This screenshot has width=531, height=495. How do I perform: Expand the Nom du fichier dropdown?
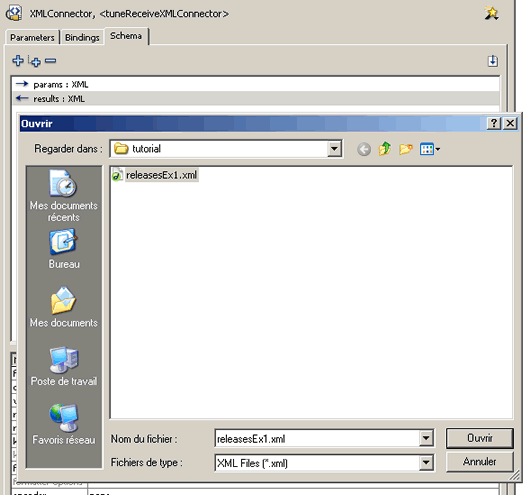[426, 438]
